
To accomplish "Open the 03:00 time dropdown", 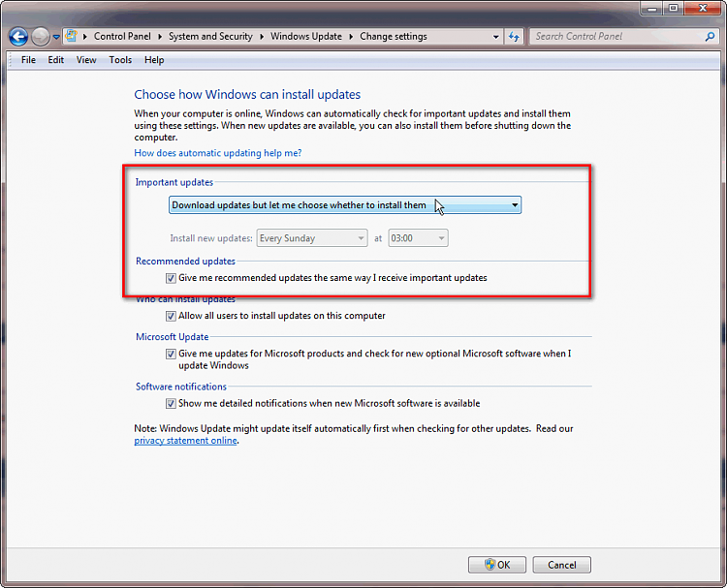I will 418,238.
